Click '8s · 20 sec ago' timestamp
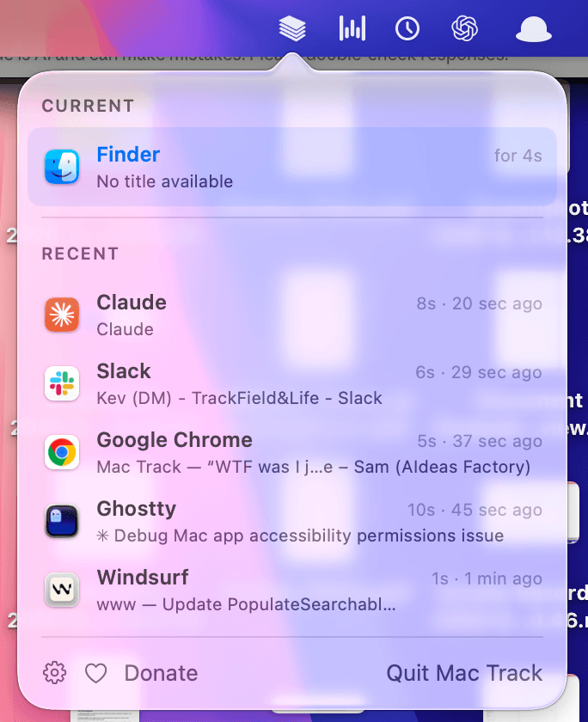 click(x=480, y=304)
